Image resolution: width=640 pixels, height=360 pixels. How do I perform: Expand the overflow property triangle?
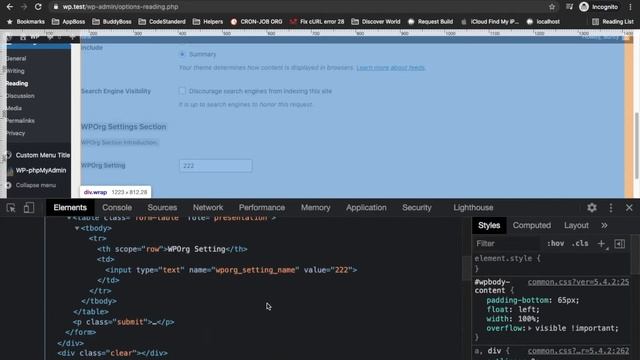[530, 328]
